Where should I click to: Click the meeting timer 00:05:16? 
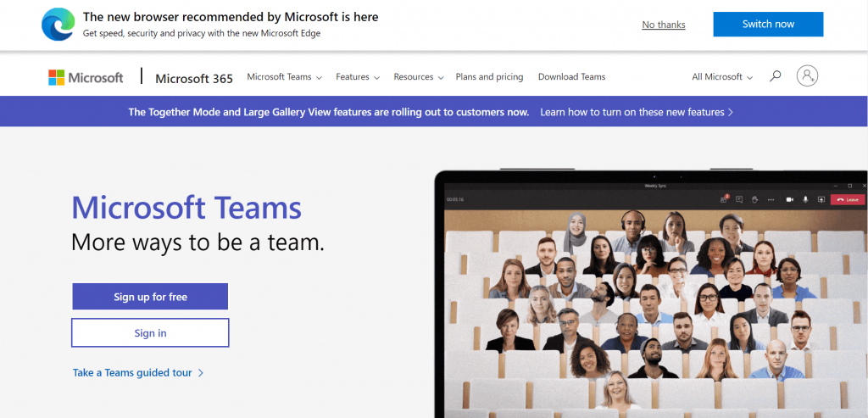pos(455,199)
